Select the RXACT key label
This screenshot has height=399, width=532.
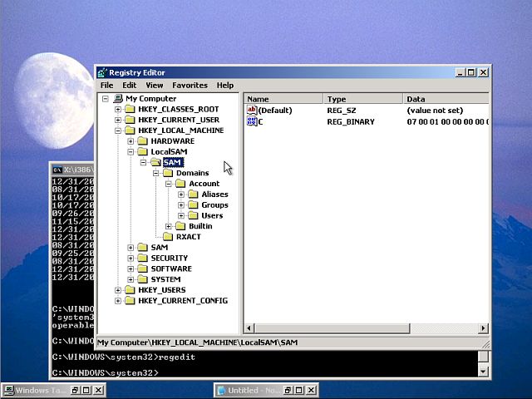(189, 237)
